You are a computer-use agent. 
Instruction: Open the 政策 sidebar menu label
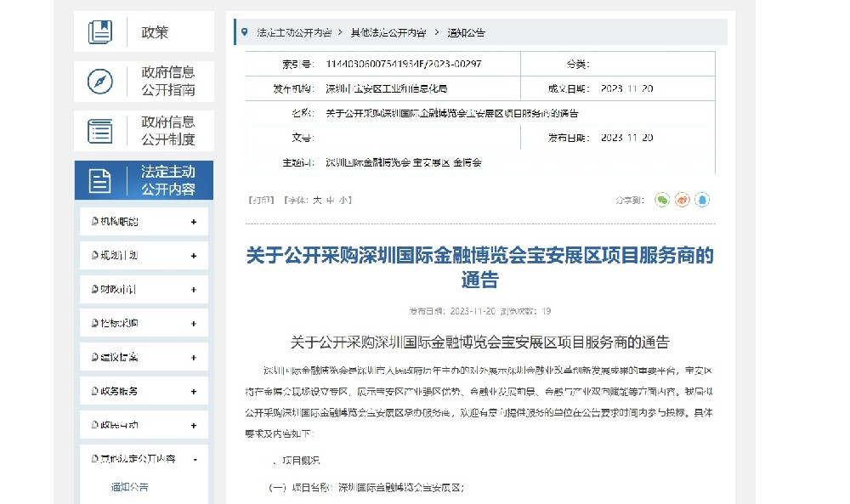pyautogui.click(x=155, y=32)
